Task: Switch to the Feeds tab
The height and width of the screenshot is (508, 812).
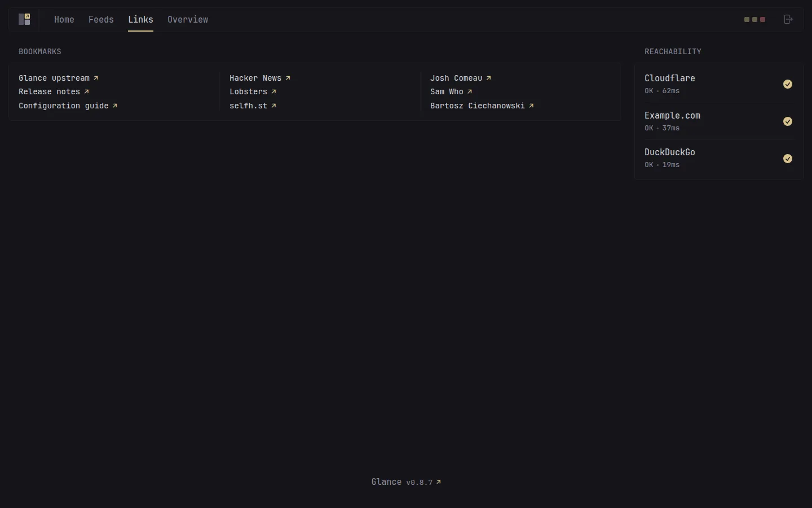Action: click(101, 19)
